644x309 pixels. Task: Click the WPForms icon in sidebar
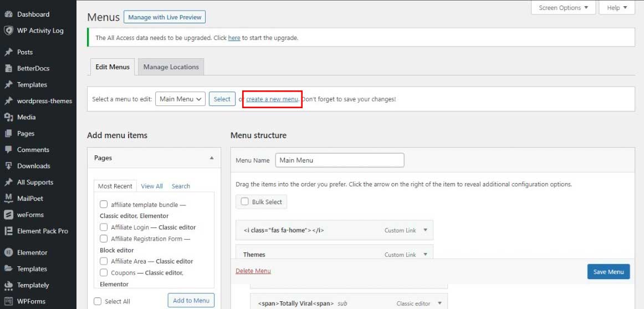coord(8,301)
